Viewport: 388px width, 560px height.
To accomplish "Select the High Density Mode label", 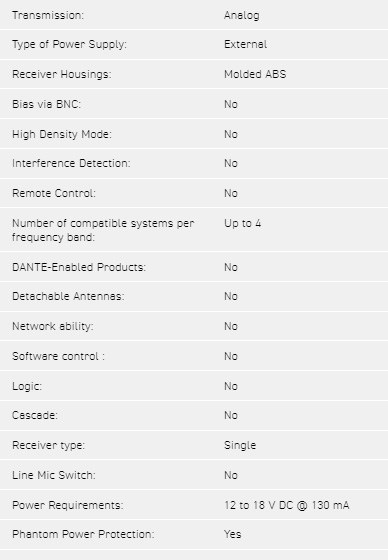I will [62, 134].
